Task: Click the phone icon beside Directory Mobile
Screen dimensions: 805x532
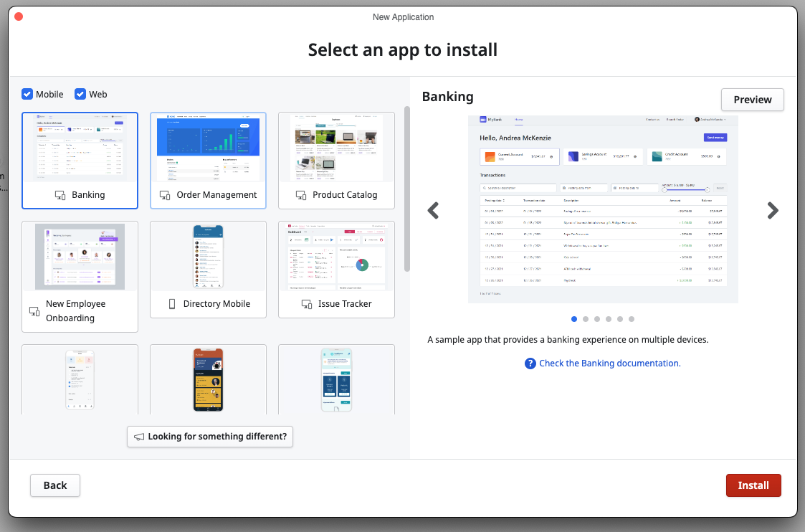Action: 172,304
